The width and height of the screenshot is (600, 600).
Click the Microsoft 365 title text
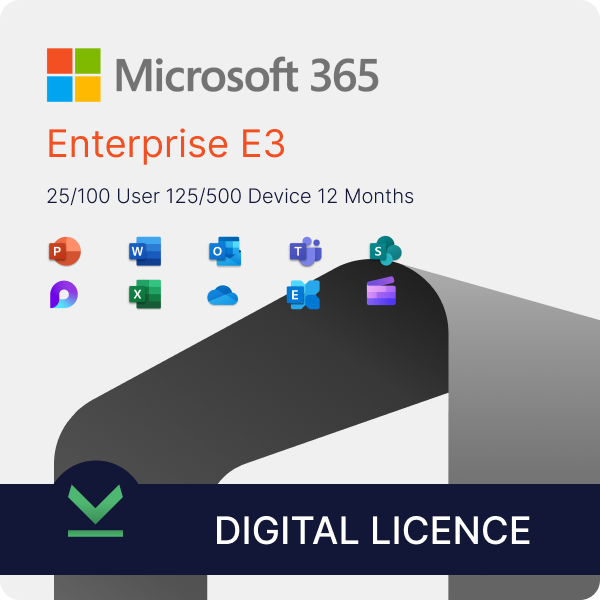tap(247, 75)
